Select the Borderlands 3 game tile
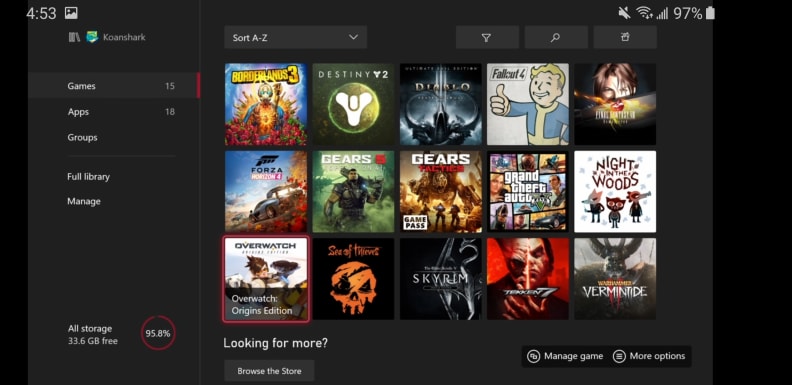Viewport: 792px width, 385px height. (x=266, y=104)
